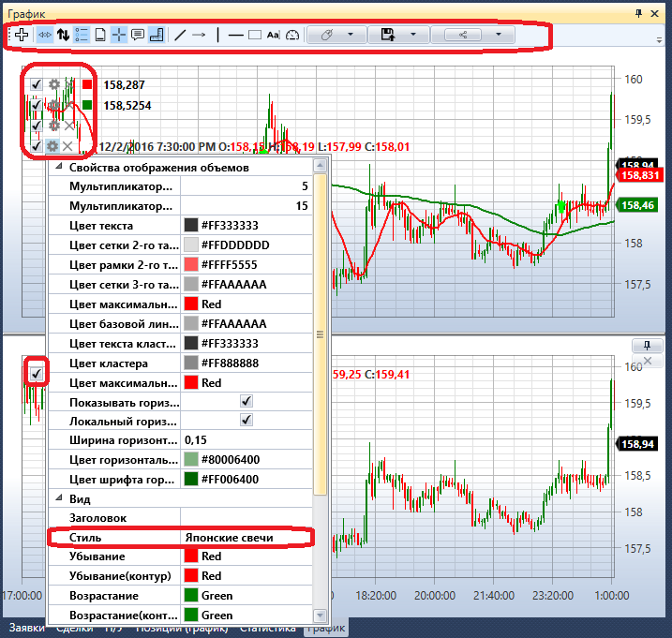
Task: Select the Aa text label tool
Action: click(274, 35)
